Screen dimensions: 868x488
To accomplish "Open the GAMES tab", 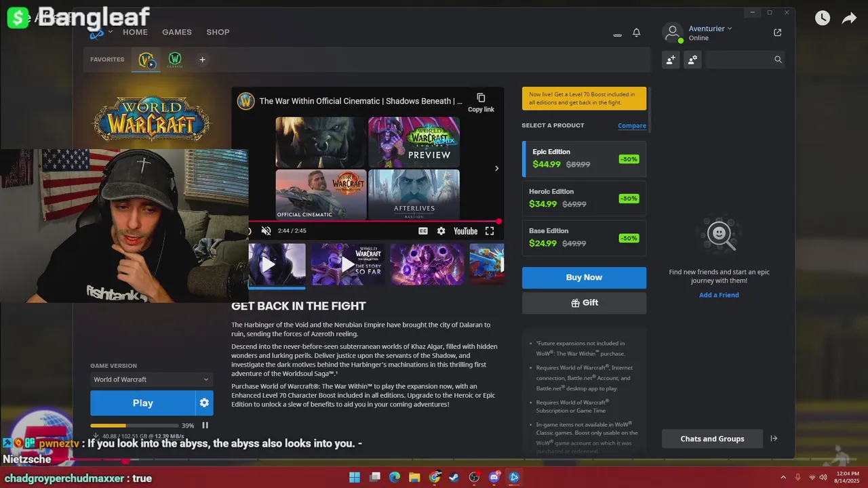I will coord(177,32).
